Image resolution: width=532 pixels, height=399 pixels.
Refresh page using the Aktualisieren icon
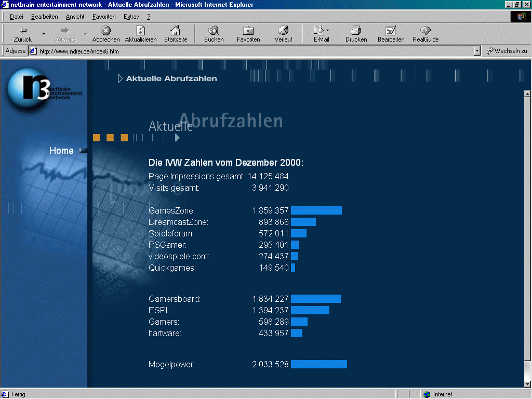tap(140, 31)
